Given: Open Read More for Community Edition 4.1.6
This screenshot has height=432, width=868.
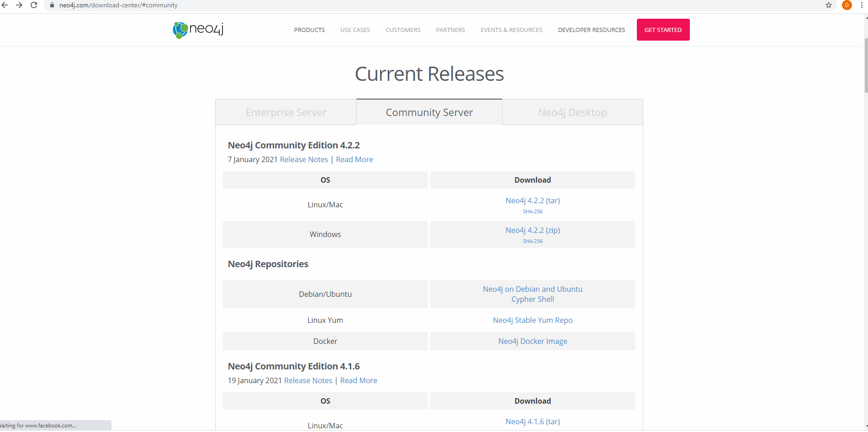Looking at the screenshot, I should 359,380.
